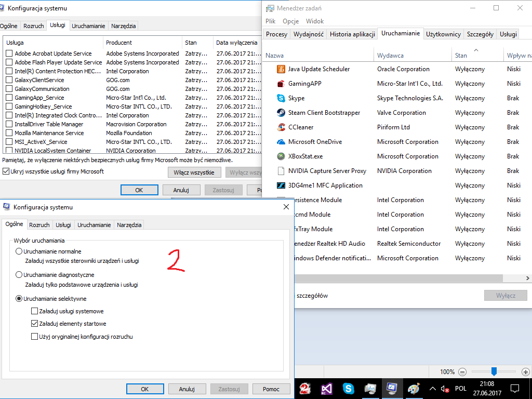Click the XBoxStat.exe Xbox icon
The width and height of the screenshot is (532, 399).
point(281,156)
